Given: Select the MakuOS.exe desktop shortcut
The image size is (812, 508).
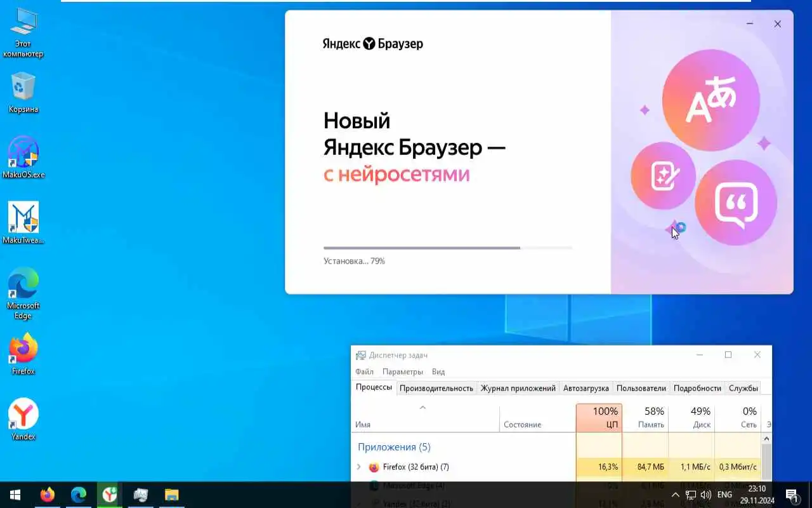Looking at the screenshot, I should tap(23, 157).
